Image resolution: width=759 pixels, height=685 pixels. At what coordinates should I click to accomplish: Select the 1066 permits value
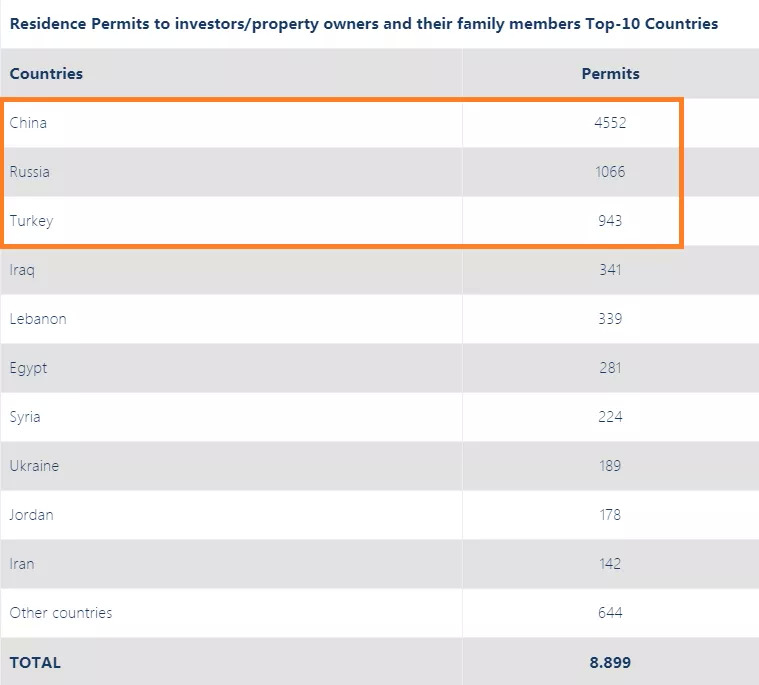(610, 172)
